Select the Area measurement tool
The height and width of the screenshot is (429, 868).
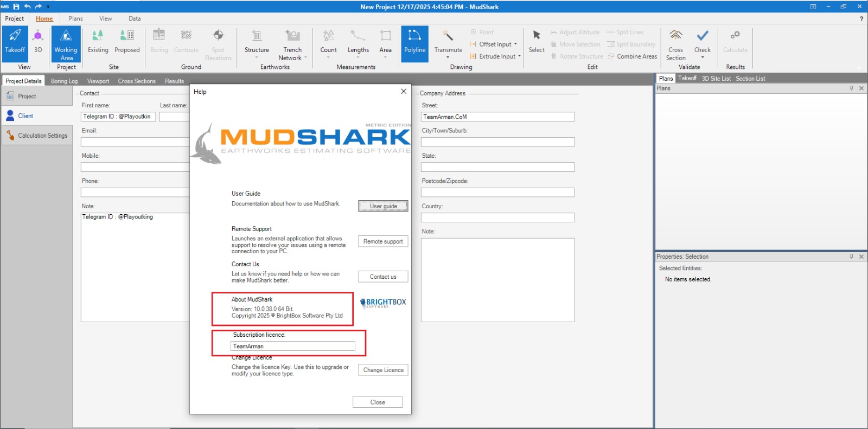tap(386, 43)
